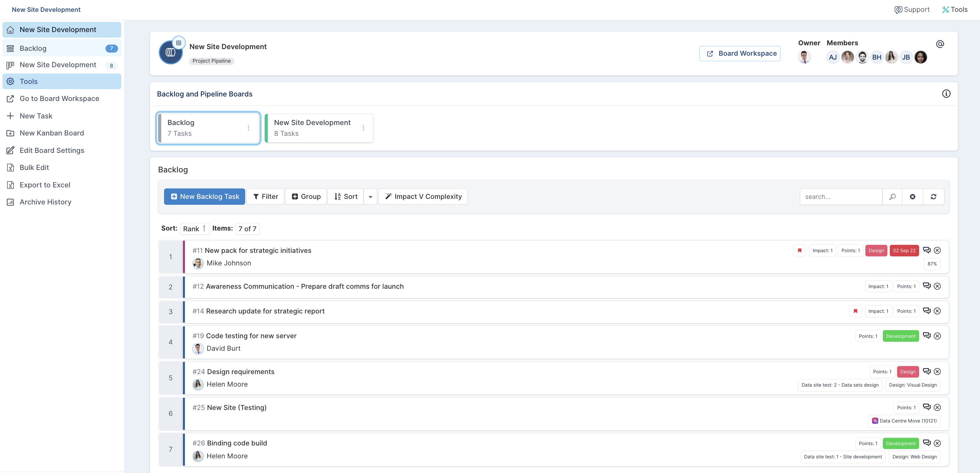Open comments for task #12 Awareness Communication
This screenshot has width=980, height=473.
(x=926, y=286)
